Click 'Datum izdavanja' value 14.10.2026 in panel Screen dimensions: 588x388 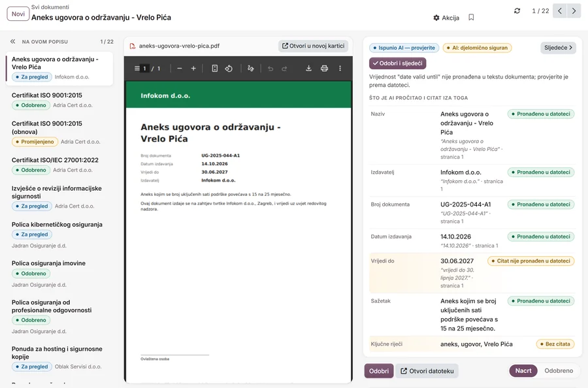[x=455, y=236]
